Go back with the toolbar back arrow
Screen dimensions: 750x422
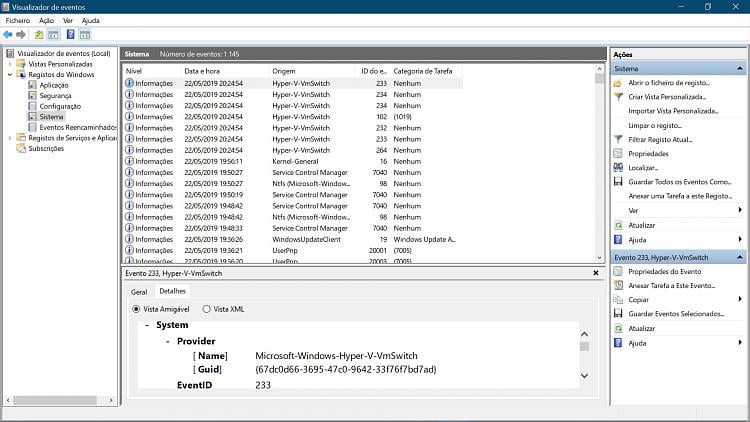8,34
